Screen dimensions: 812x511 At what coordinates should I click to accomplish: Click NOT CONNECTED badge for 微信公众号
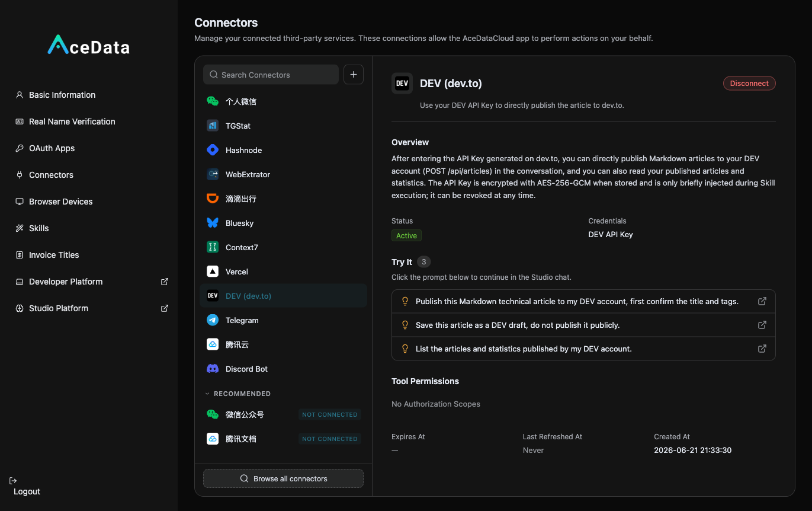click(330, 414)
